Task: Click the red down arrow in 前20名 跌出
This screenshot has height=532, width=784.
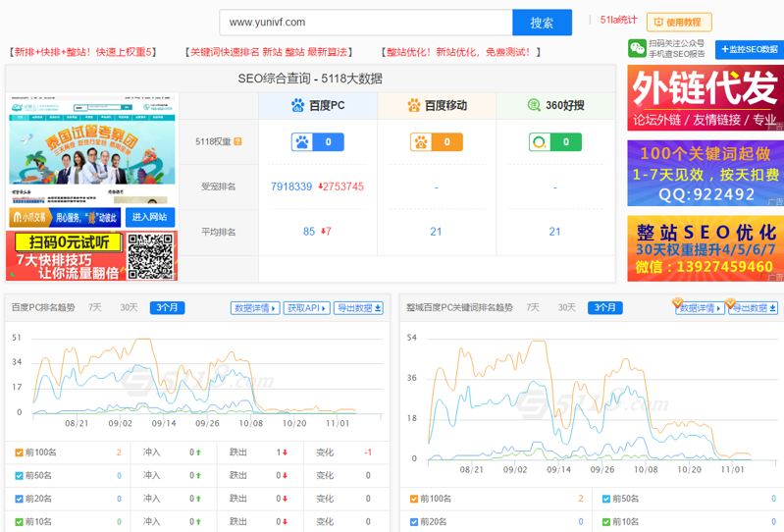Action: [285, 499]
